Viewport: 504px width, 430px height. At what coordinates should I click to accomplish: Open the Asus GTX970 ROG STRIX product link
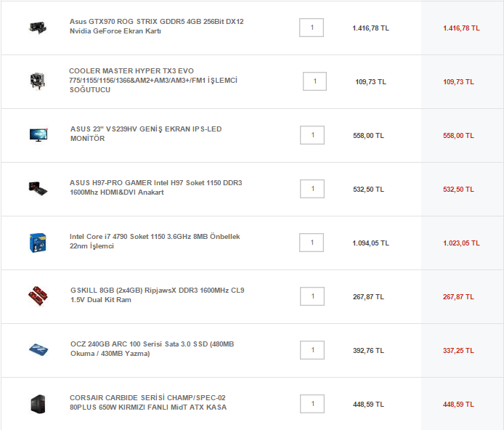coord(156,27)
